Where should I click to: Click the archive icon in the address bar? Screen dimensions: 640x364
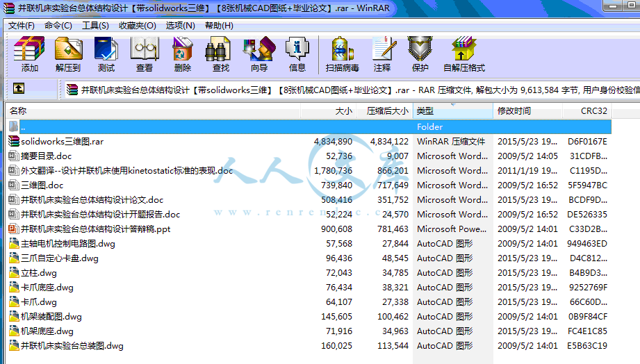pos(72,90)
